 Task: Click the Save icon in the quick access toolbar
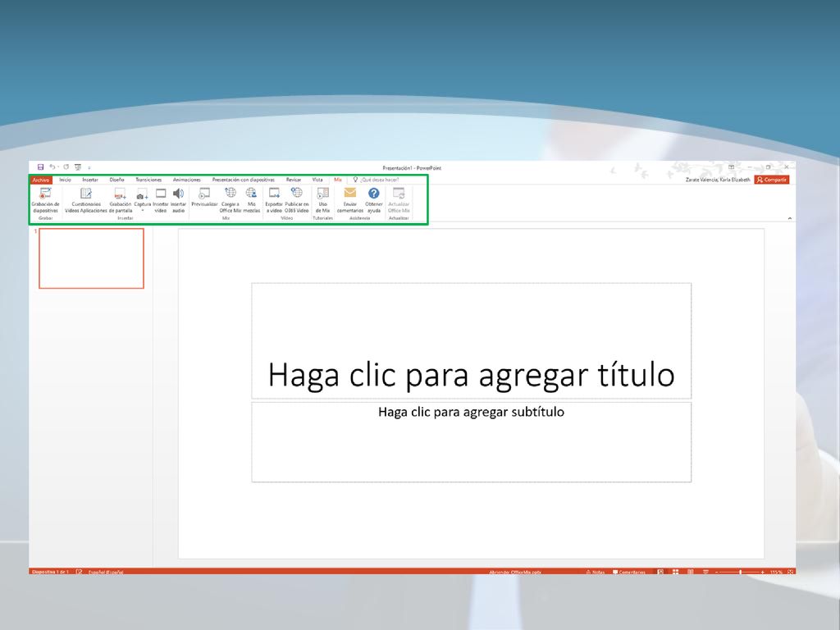click(40, 167)
